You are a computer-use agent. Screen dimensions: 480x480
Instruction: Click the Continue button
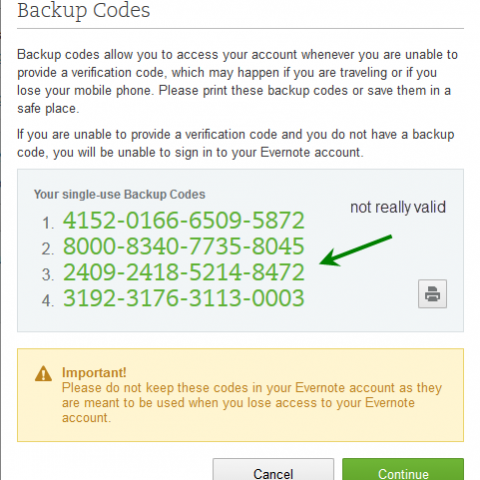coord(403,469)
